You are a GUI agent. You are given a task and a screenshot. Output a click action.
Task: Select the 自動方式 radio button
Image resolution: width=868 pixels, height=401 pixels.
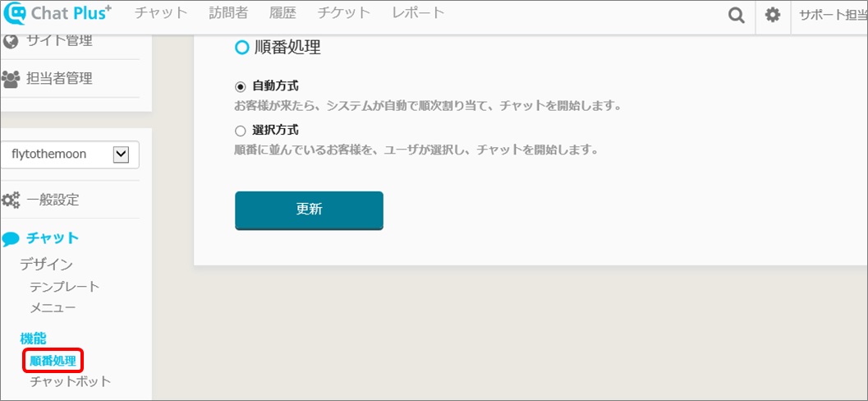[241, 87]
